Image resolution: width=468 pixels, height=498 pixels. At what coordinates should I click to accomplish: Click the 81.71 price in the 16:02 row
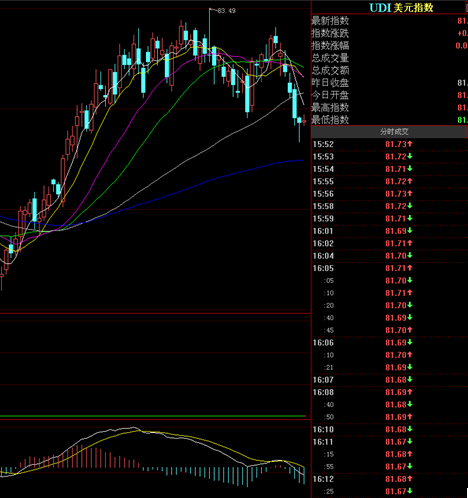396,243
